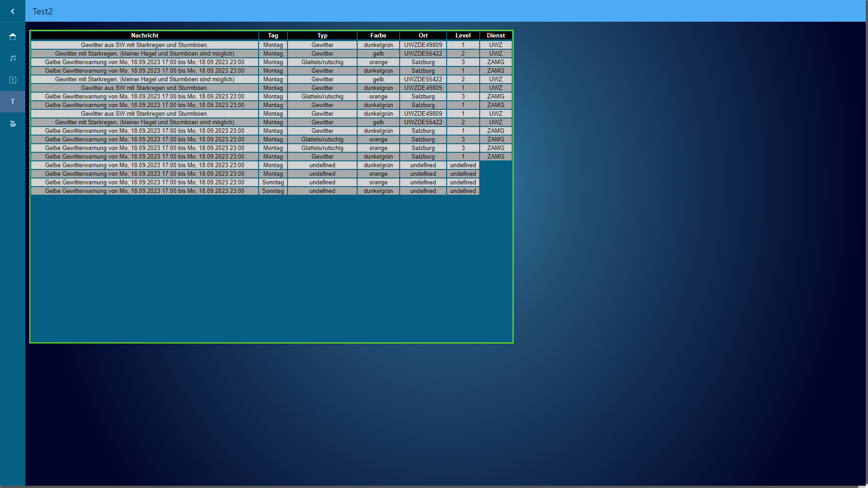Click the Test2 page title
The image size is (868, 488).
[42, 11]
